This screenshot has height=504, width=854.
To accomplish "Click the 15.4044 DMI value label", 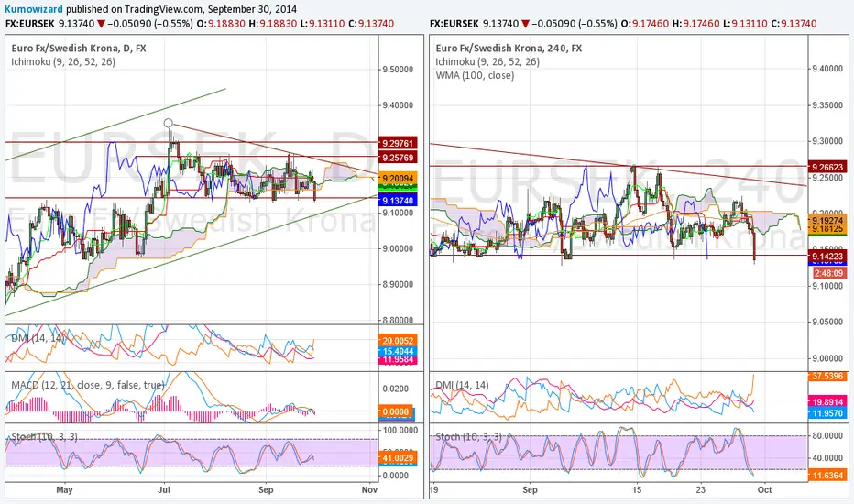I will (398, 352).
